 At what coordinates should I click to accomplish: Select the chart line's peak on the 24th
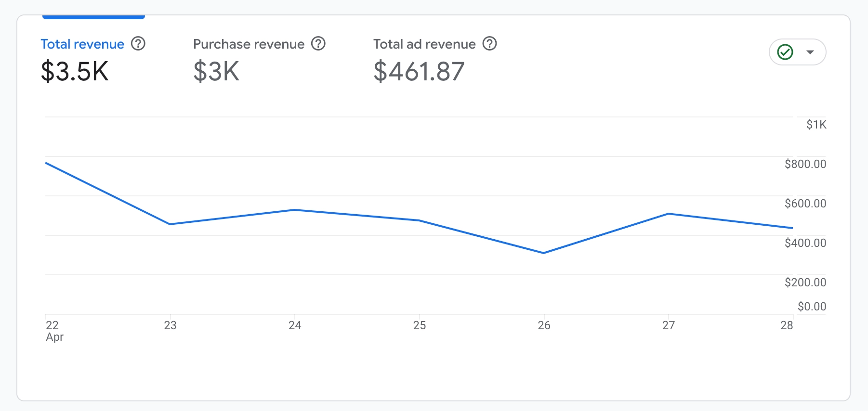coord(295,210)
